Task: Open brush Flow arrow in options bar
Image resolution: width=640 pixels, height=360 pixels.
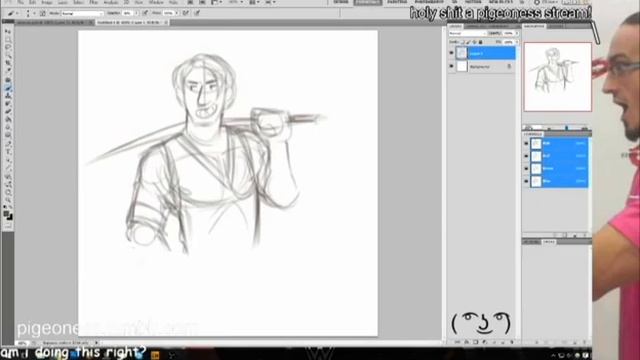Action: pos(177,13)
